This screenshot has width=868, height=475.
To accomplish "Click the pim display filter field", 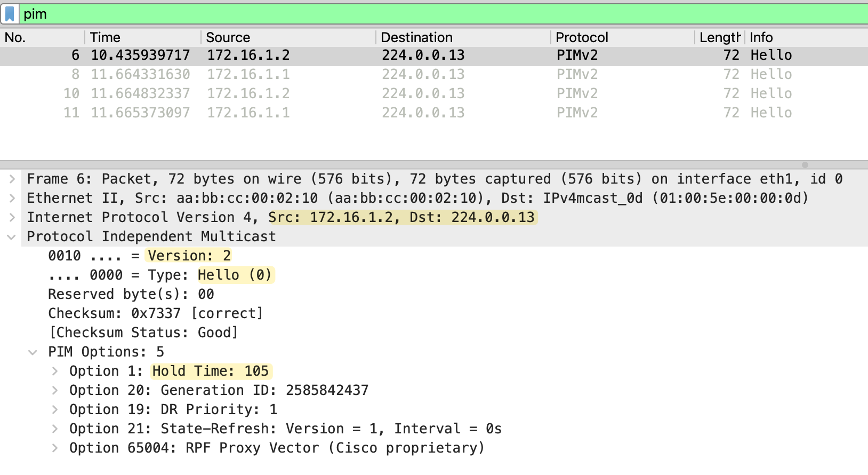I will pyautogui.click(x=427, y=14).
